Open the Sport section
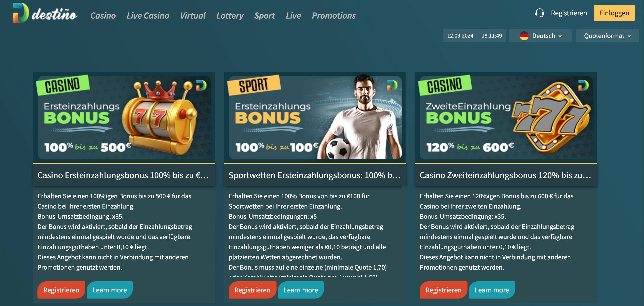 pos(265,16)
